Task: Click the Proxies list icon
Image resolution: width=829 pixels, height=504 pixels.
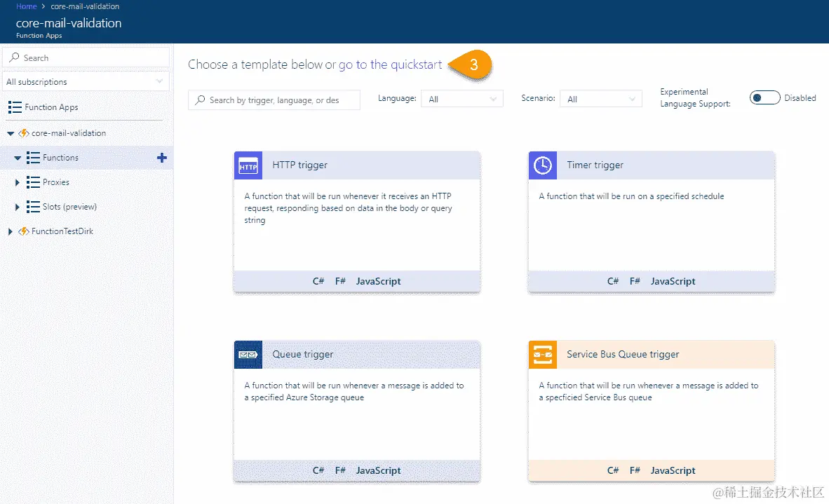Action: [x=33, y=182]
